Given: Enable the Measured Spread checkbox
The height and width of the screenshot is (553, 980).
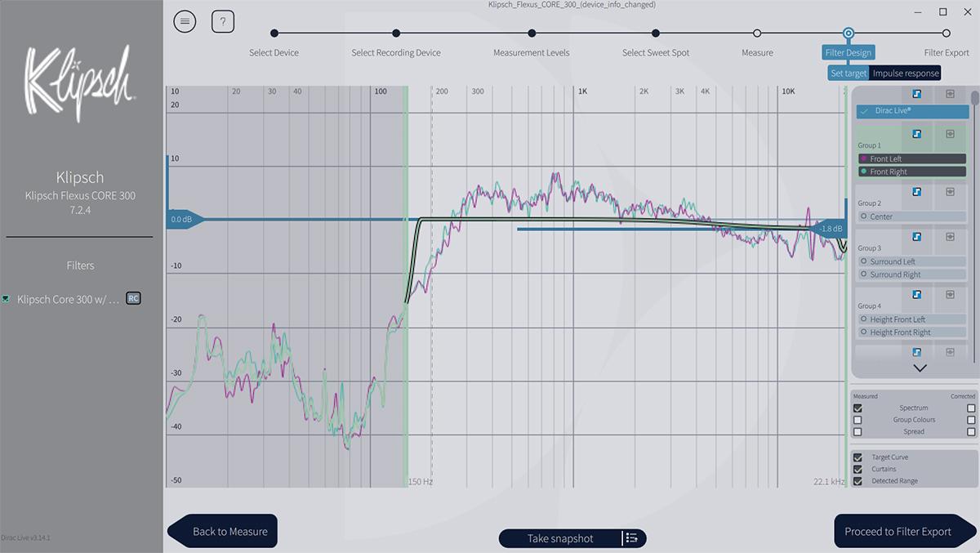Looking at the screenshot, I should [x=857, y=431].
